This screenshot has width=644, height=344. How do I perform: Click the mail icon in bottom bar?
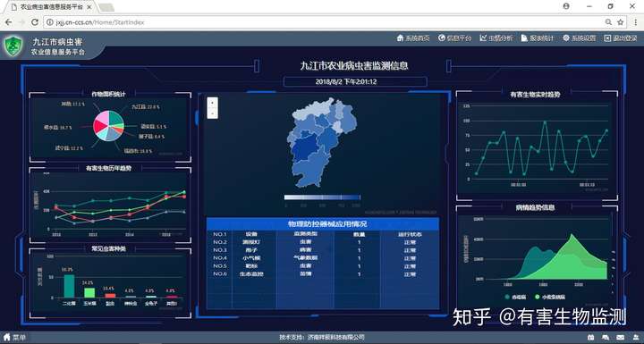[x=621, y=338]
